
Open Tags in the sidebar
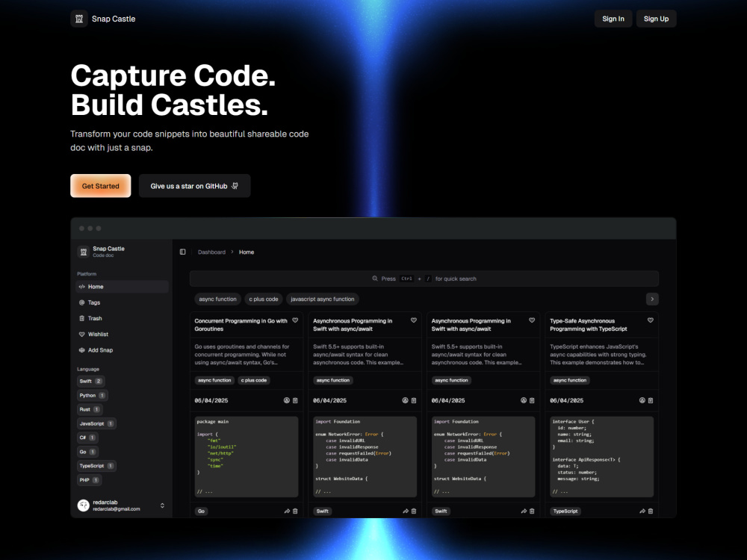click(x=122, y=302)
